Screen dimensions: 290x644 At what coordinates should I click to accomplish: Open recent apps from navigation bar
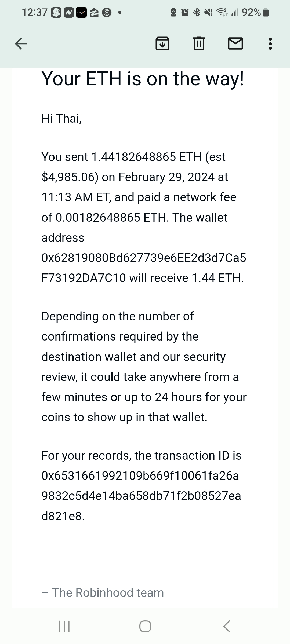pyautogui.click(x=64, y=626)
